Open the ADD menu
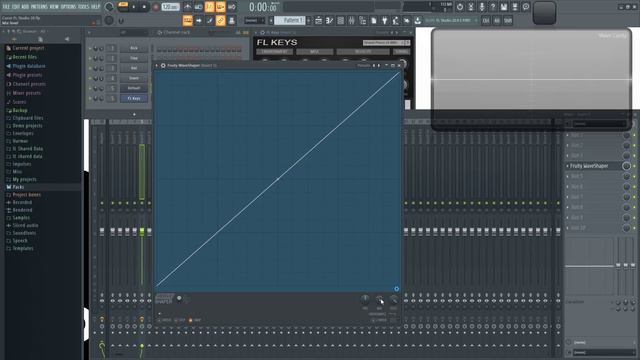 25,7
